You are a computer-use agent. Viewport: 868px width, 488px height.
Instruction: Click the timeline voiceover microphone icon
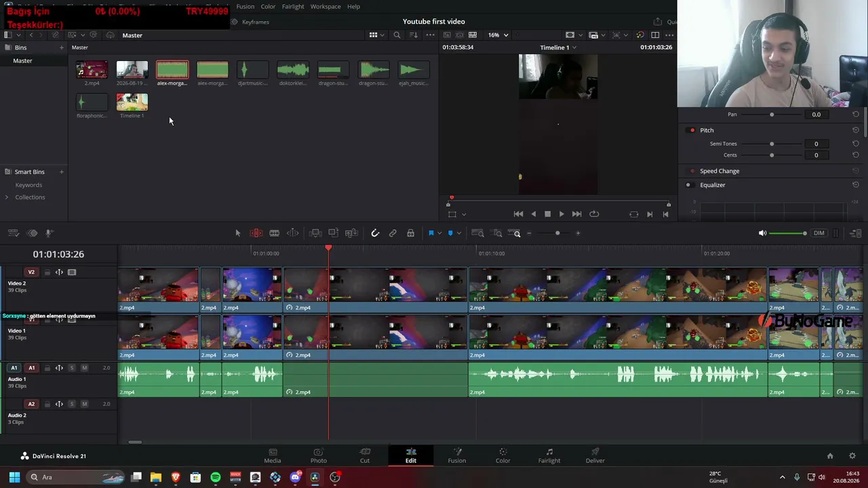point(49,233)
